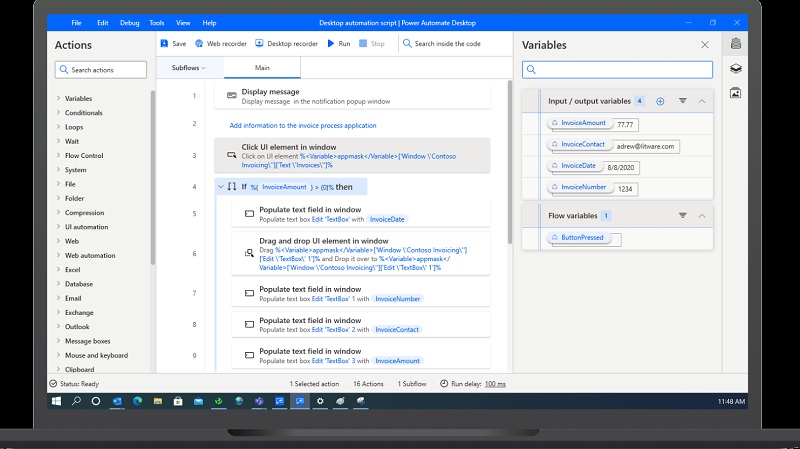
Task: Select the ButtonPressed flow variable
Action: pos(578,238)
